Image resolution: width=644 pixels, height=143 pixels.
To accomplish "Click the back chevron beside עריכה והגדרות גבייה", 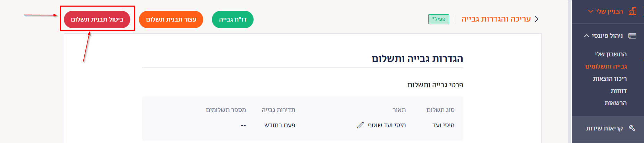I will point(536,19).
